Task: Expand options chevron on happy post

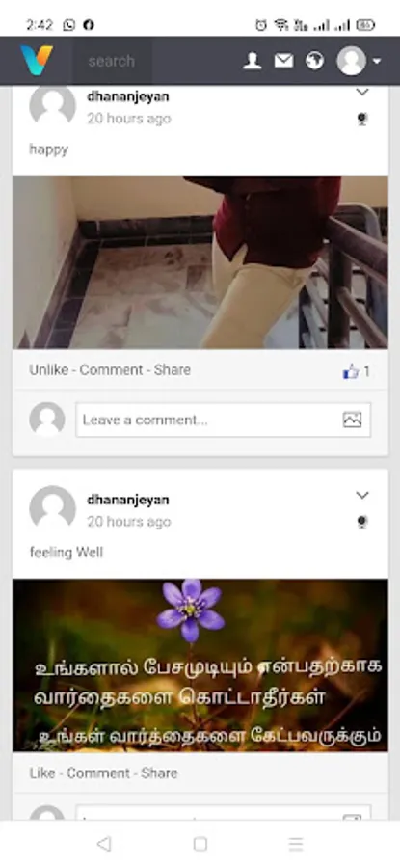Action: point(361,93)
